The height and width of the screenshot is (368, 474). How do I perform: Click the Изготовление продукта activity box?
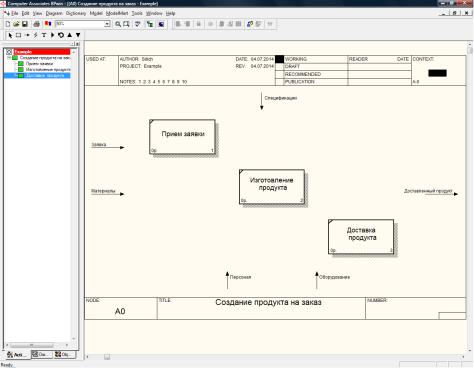point(272,187)
